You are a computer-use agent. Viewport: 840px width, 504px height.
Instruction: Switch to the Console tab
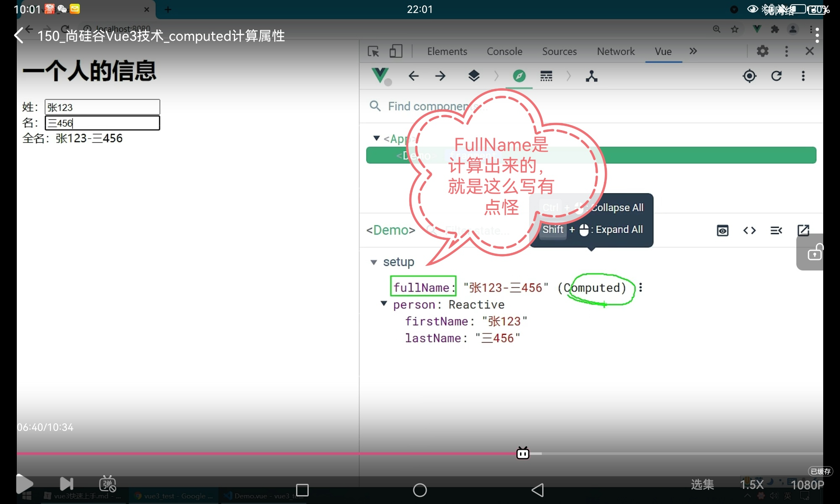[x=504, y=51]
